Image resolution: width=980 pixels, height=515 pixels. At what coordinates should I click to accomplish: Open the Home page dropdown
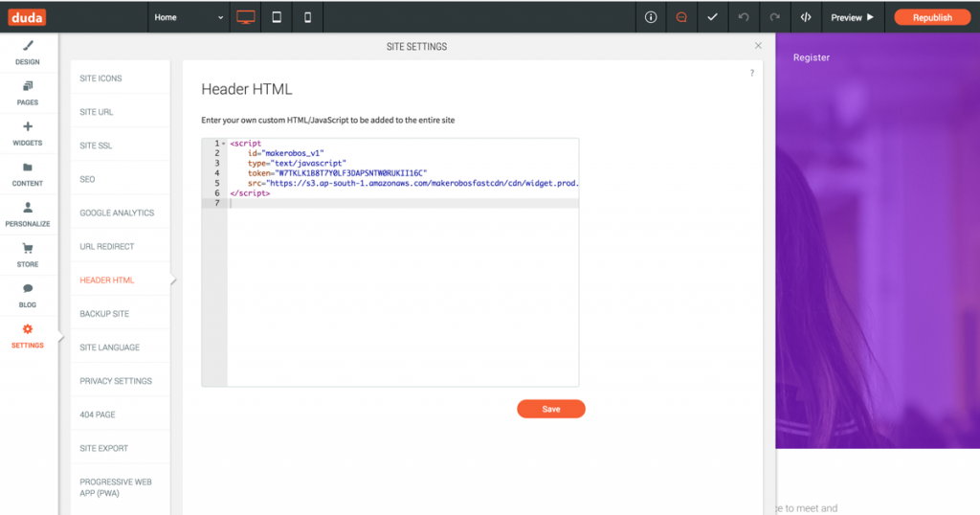189,17
